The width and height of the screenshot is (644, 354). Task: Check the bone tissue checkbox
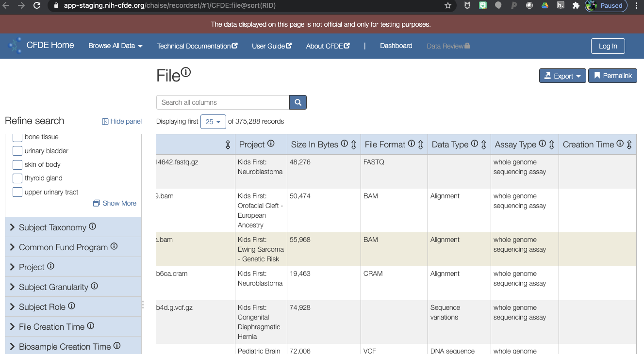[x=17, y=137]
